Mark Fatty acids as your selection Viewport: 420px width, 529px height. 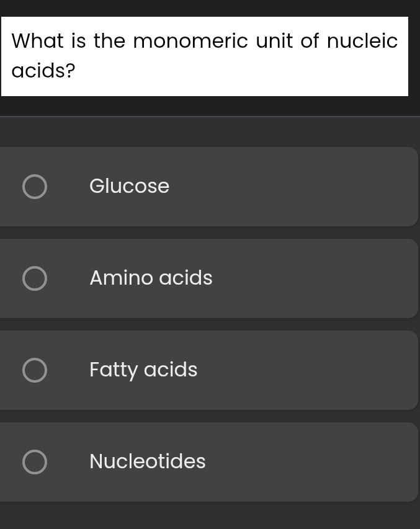[x=143, y=370]
